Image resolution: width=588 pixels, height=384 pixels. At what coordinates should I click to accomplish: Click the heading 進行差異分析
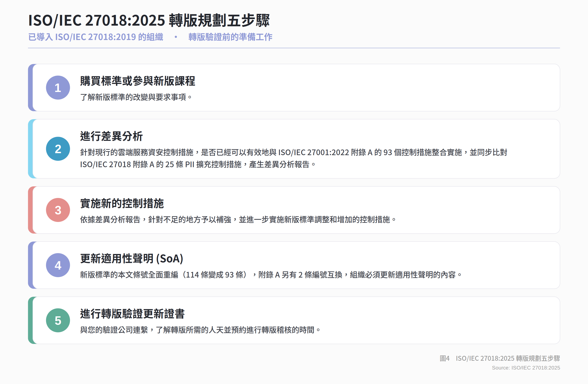coord(112,136)
